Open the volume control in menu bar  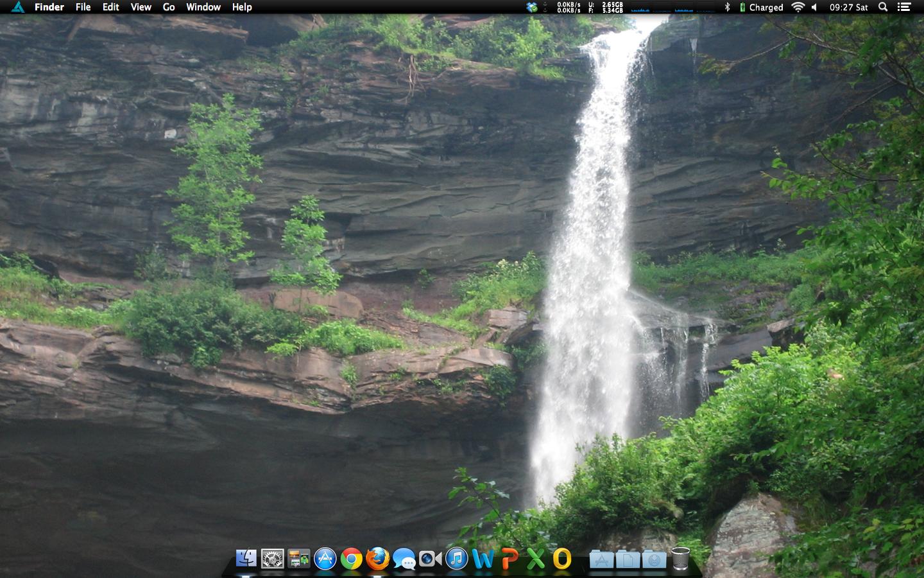tap(814, 7)
